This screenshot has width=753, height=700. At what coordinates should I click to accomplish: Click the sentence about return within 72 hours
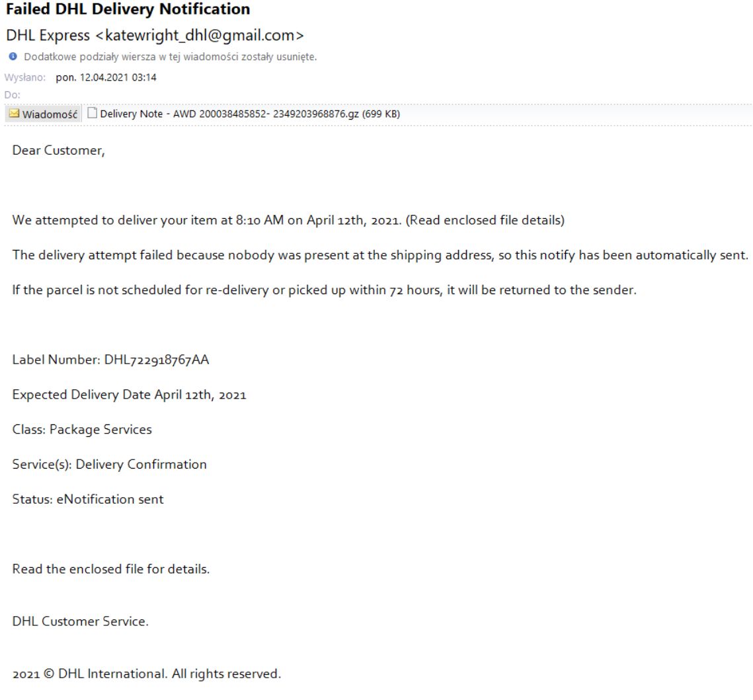coord(324,290)
